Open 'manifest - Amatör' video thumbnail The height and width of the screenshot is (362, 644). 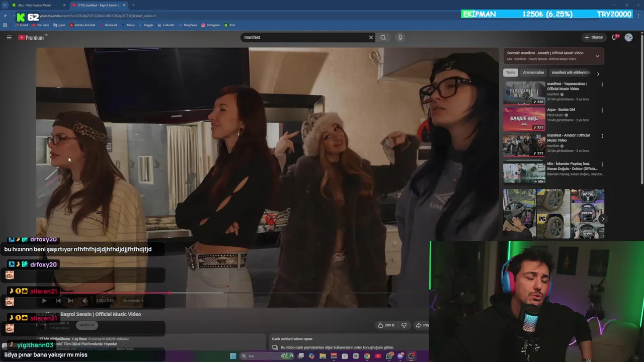click(x=524, y=144)
